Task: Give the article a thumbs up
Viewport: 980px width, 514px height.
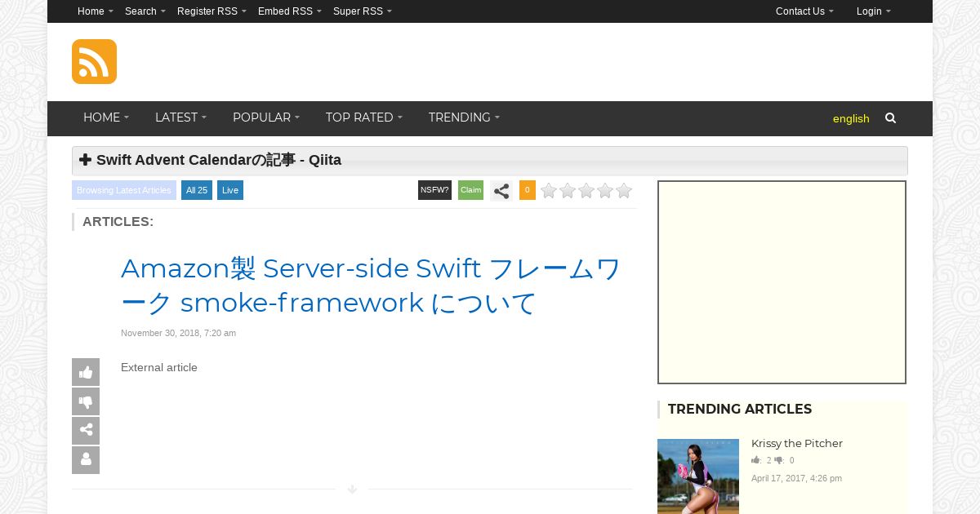Action: pyautogui.click(x=86, y=372)
